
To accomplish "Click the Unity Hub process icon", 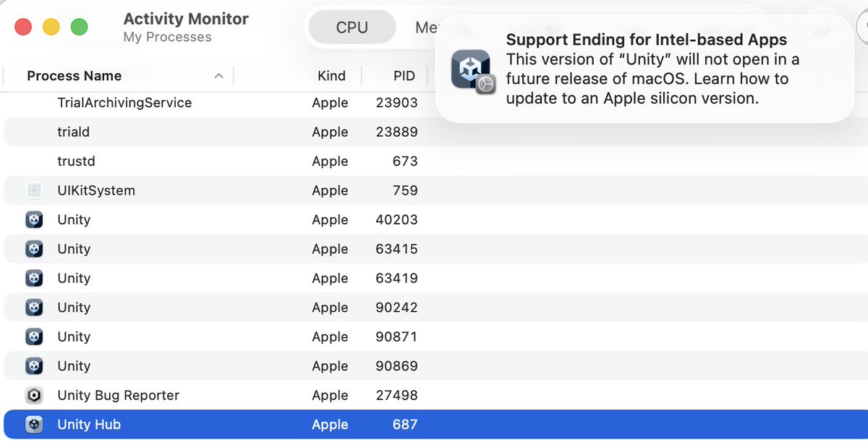I will click(x=34, y=425).
